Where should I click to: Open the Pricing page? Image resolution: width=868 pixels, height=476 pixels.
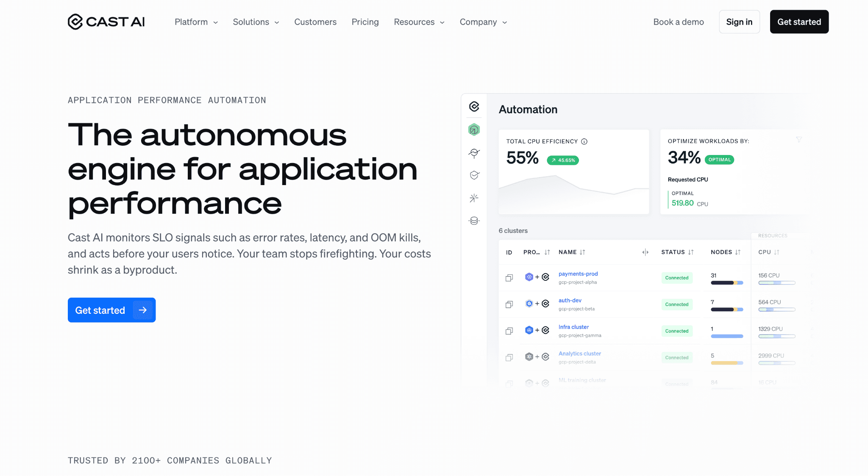tap(365, 22)
